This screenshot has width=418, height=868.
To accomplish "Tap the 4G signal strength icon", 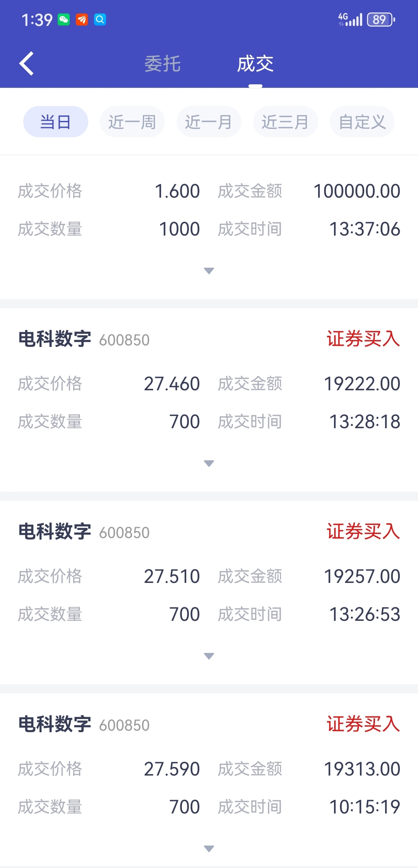I will tap(350, 19).
